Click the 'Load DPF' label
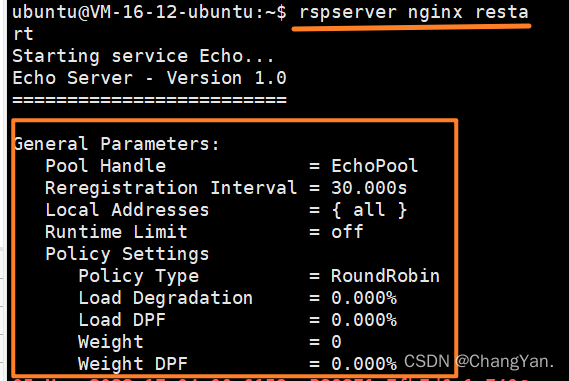Image resolution: width=569 pixels, height=381 pixels. 122,320
